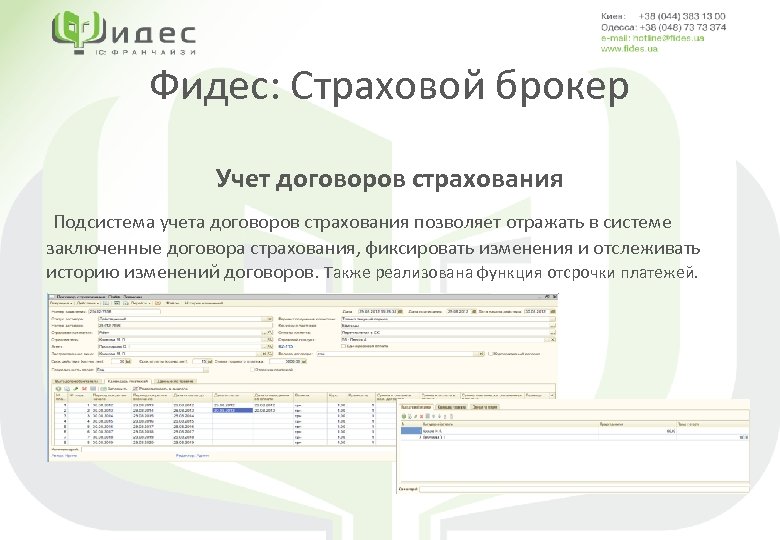Click the Комментарий field in the beneficiaries panel
The image size is (780, 540).
[584, 489]
